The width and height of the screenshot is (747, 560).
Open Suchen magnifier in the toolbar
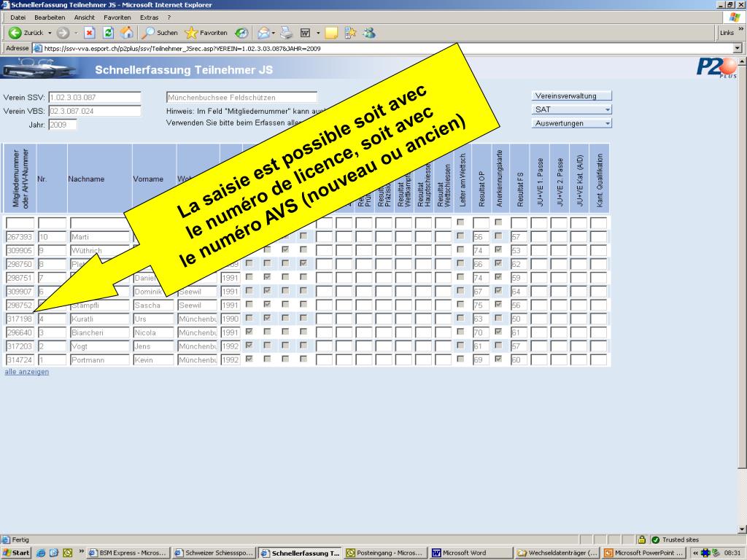160,33
